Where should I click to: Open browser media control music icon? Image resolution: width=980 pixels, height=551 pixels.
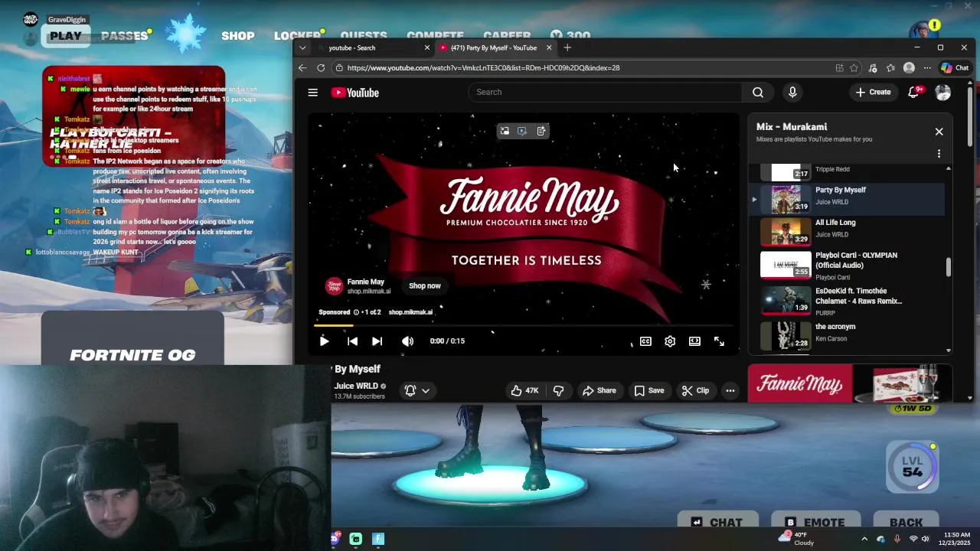(872, 67)
